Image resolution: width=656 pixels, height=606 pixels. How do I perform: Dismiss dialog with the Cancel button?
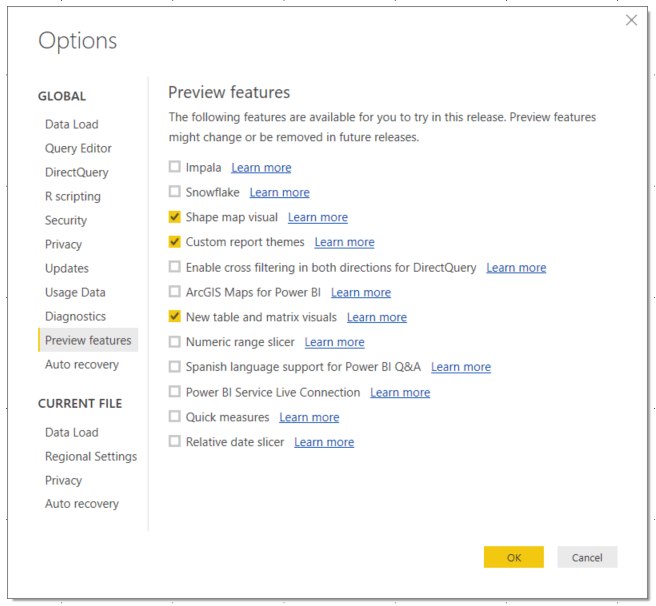(x=587, y=557)
